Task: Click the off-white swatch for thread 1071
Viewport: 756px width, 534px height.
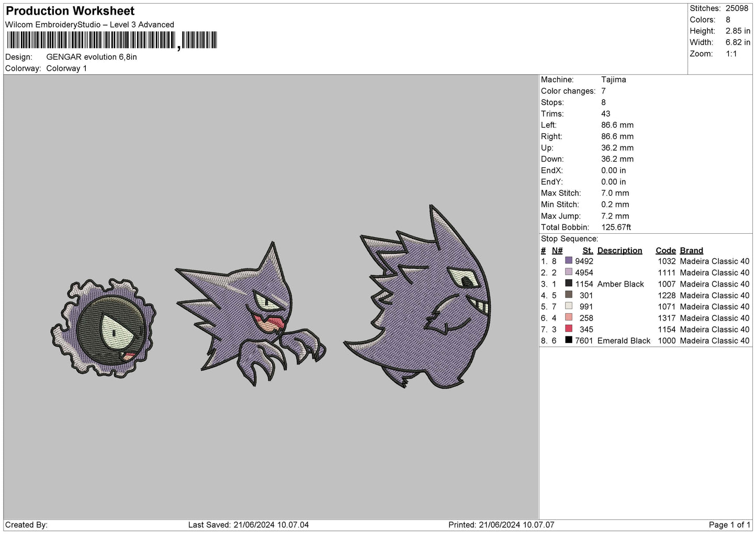Action: tap(569, 306)
